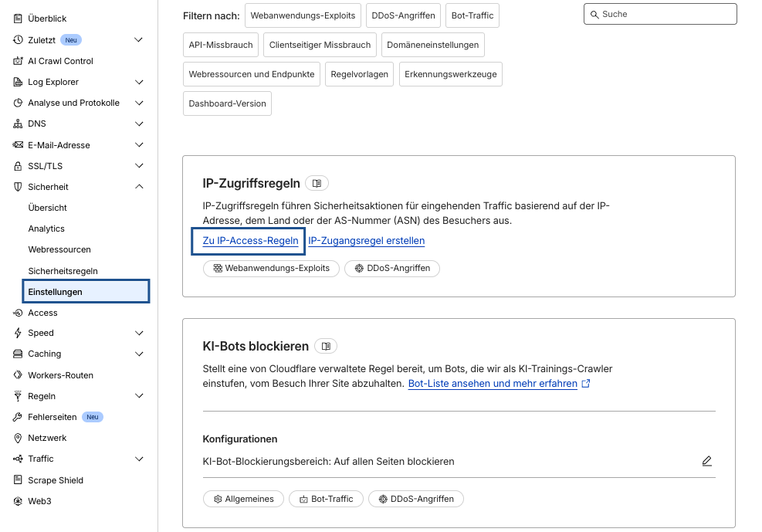Click the Scrape Shield icon
Viewport: 762px width, 532px height.
[x=18, y=480]
